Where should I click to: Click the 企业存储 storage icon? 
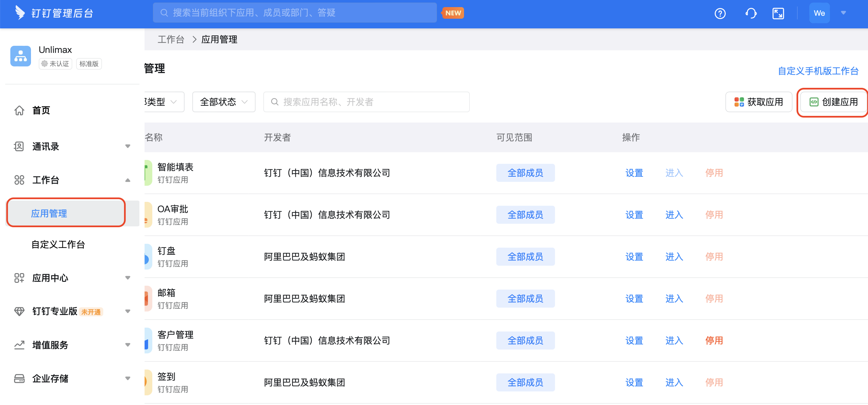19,379
